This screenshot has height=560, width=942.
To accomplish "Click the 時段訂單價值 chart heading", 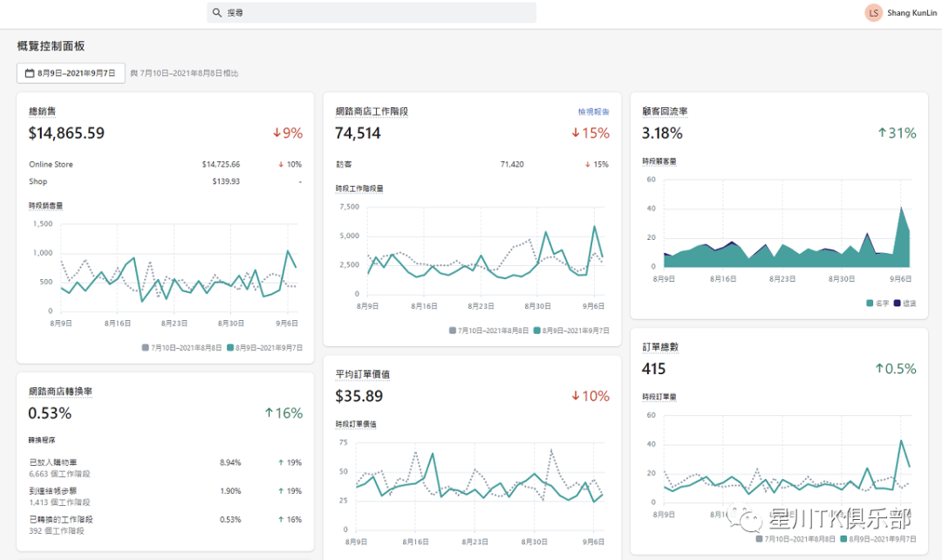I will (x=356, y=424).
